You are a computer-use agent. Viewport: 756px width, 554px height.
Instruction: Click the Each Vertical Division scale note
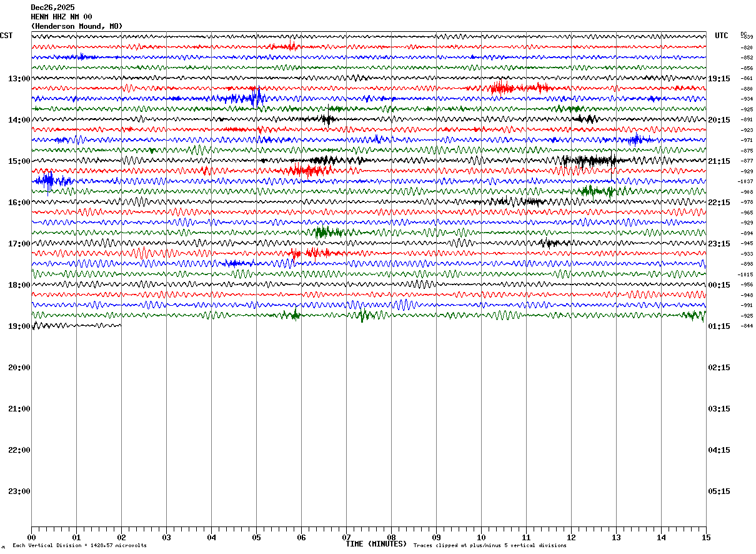(x=80, y=546)
